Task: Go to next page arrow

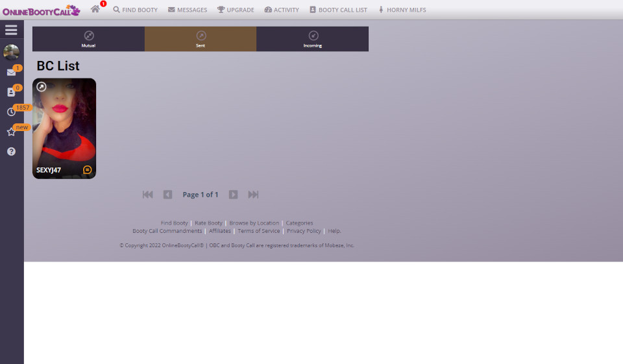Action: [x=233, y=195]
